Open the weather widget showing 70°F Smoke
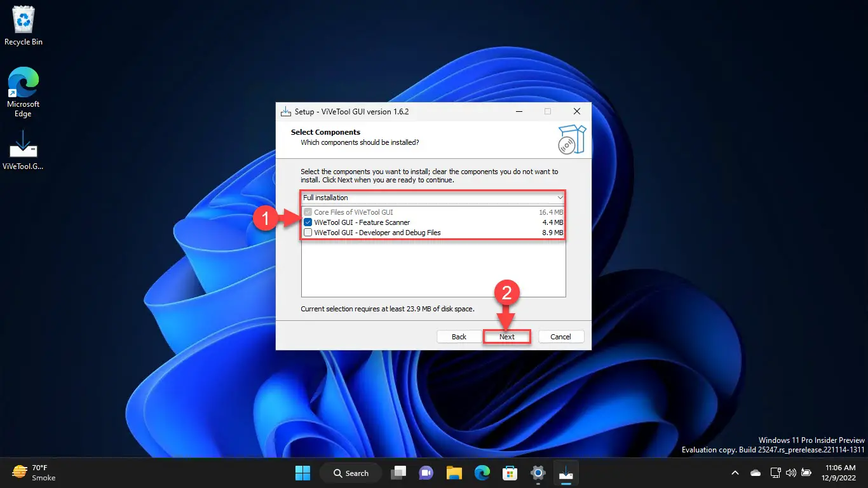 coord(35,473)
